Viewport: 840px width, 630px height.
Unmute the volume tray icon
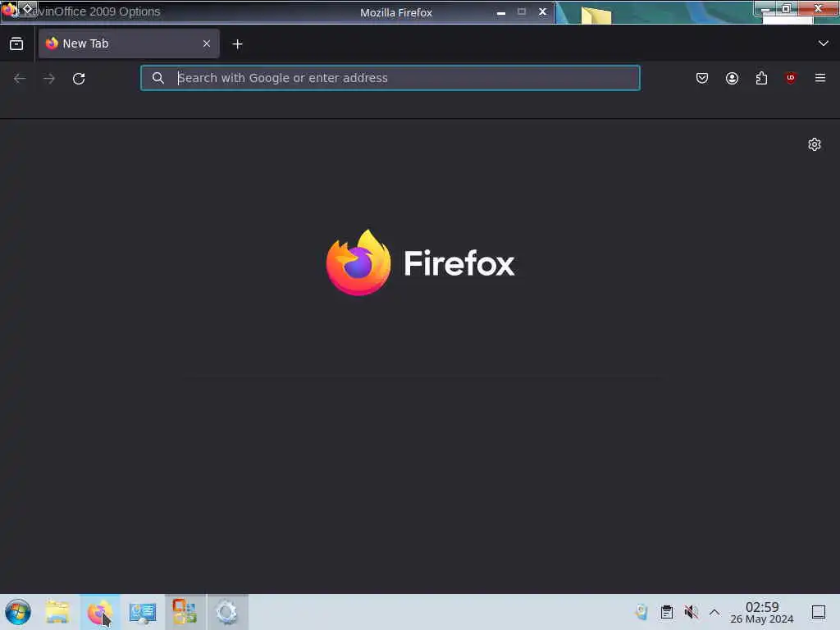691,612
